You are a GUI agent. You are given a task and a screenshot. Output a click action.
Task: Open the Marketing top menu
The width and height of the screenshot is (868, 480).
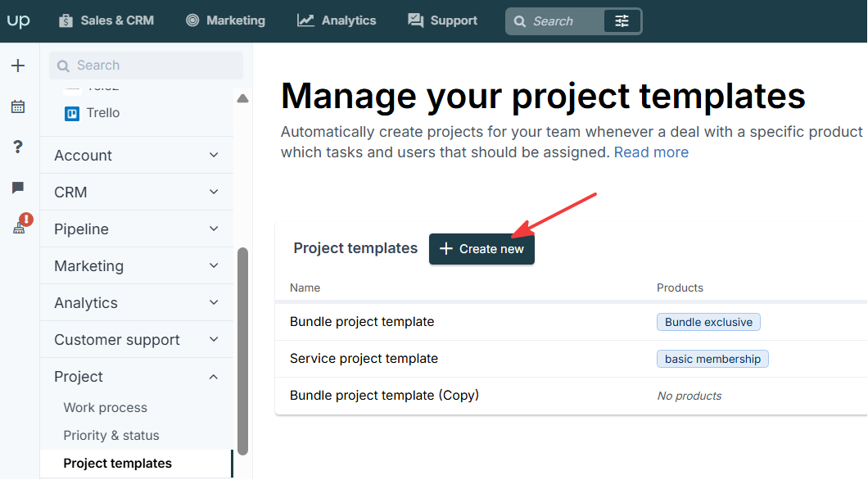(225, 21)
